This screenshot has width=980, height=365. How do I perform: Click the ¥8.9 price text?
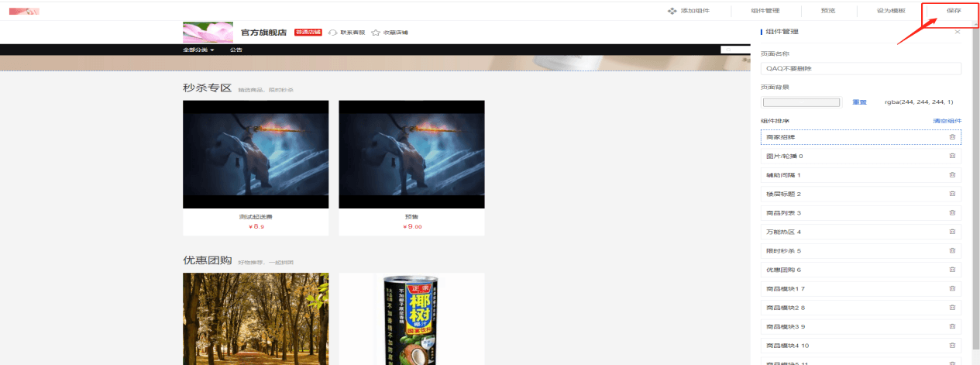[256, 226]
